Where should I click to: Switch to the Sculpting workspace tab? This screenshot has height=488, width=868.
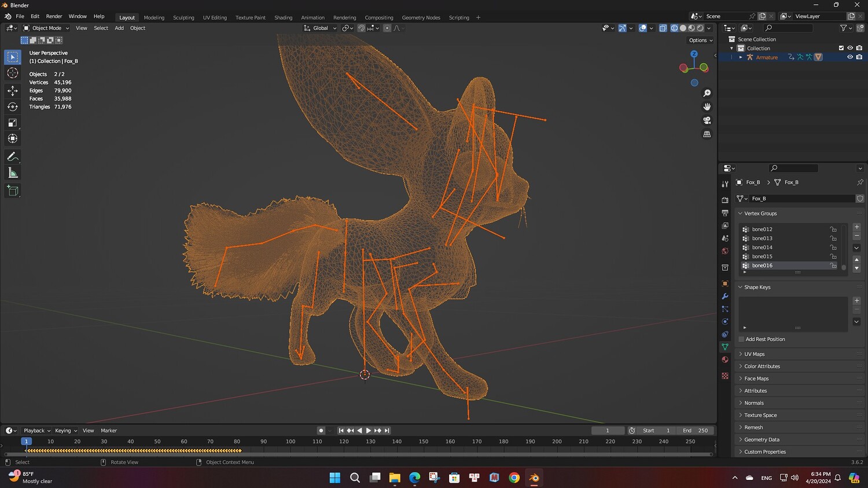[x=183, y=17]
